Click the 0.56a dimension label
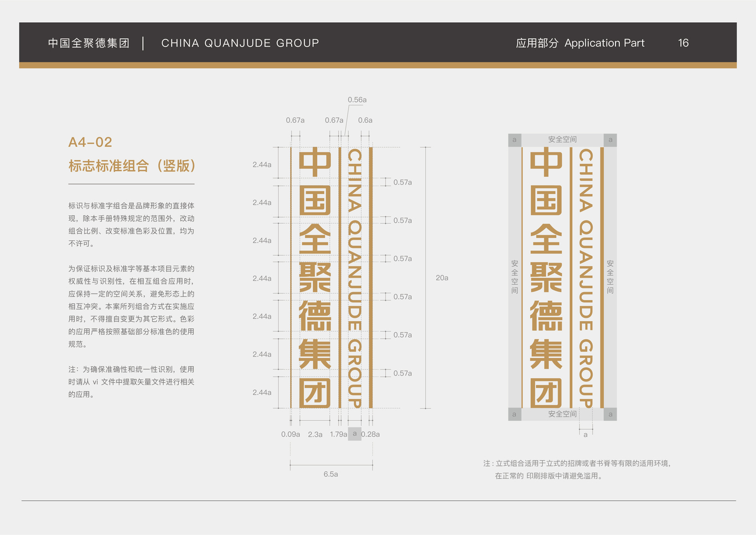The image size is (756, 535). tap(357, 100)
